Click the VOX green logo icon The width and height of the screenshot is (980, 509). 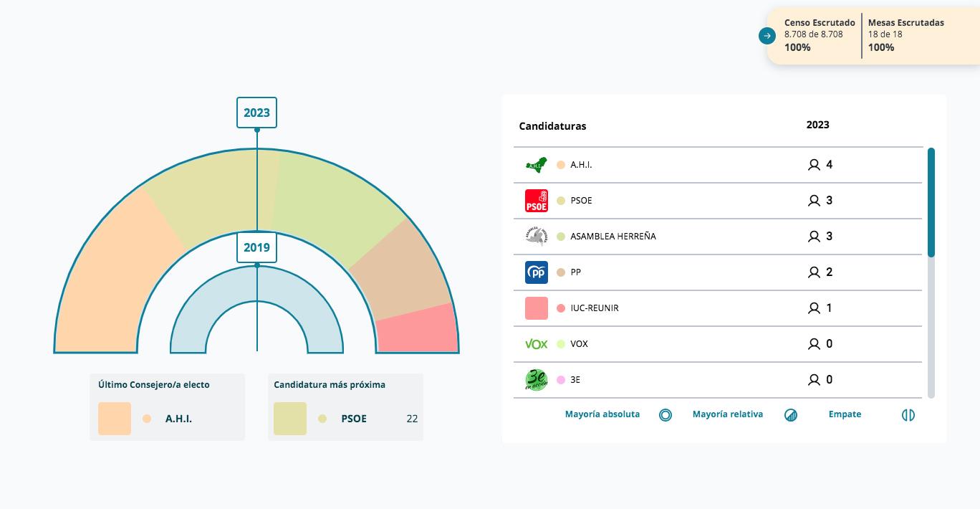(536, 344)
